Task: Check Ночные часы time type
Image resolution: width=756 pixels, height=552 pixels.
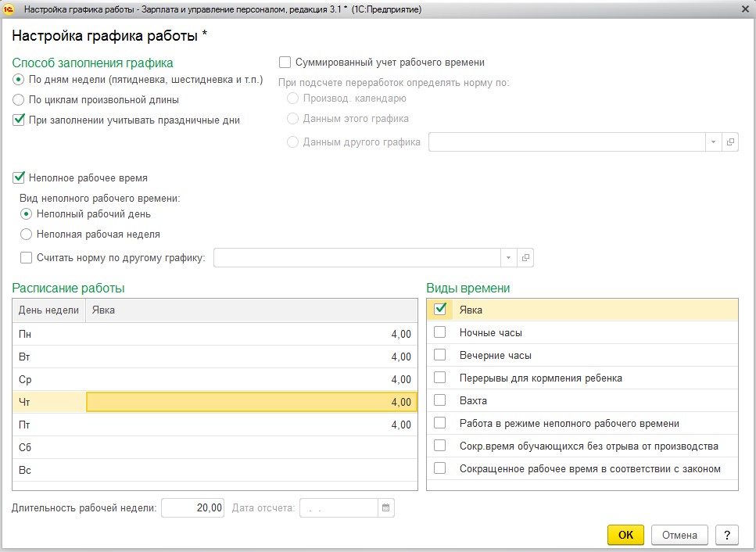Action: point(439,332)
